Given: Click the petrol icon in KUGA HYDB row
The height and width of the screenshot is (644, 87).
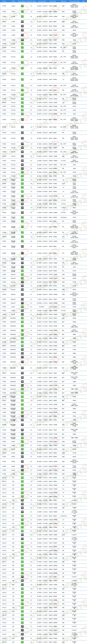Looking at the screenshot, I should pyautogui.click(x=22, y=307).
